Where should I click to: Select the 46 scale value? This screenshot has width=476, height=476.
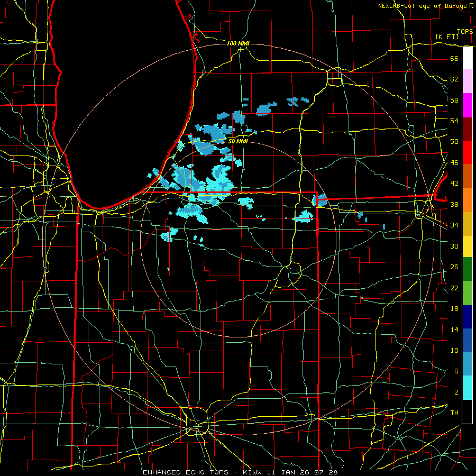click(x=454, y=163)
